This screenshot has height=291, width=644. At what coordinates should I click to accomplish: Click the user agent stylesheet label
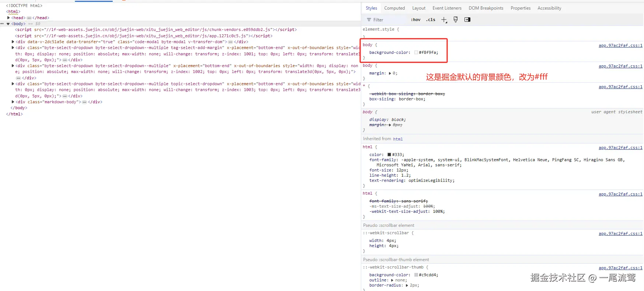point(617,112)
